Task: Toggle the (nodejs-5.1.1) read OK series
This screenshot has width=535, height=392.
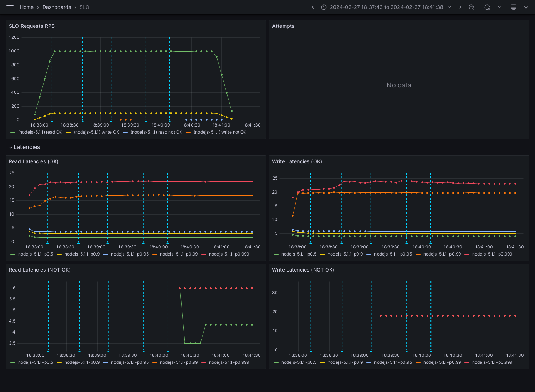Action: coord(40,132)
